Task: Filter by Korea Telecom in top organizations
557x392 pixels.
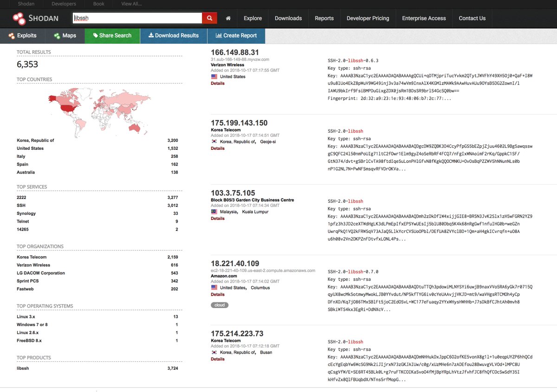Action: tap(32, 257)
